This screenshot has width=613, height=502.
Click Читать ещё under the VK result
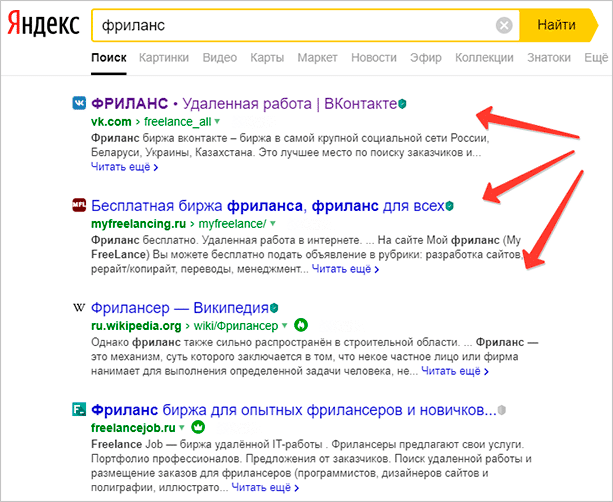(x=125, y=167)
